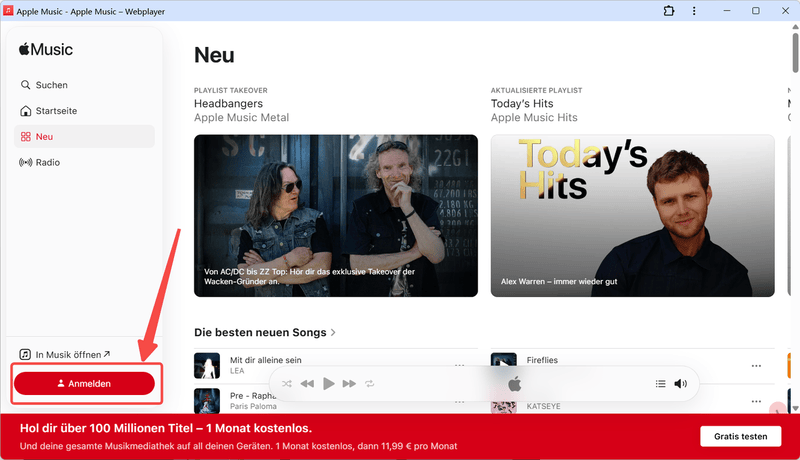Screen dimensions: 800x460
Task: Toggle shuffle in the player bar
Action: pos(287,384)
